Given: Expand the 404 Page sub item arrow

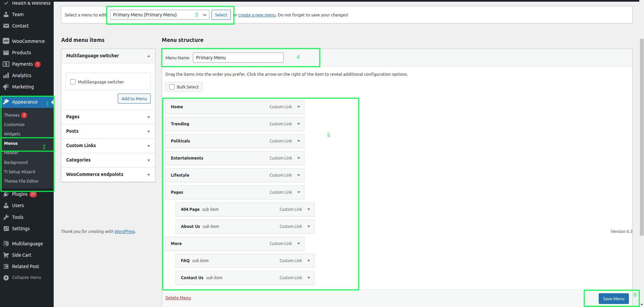Looking at the screenshot, I should (309, 209).
